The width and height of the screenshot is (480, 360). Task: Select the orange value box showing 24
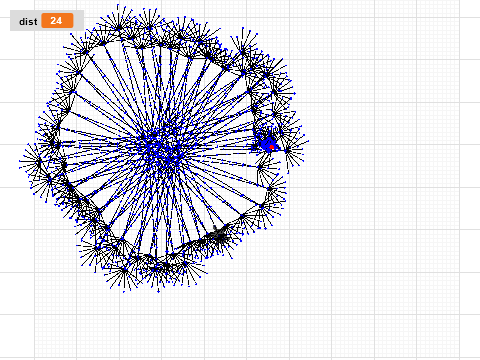click(57, 21)
